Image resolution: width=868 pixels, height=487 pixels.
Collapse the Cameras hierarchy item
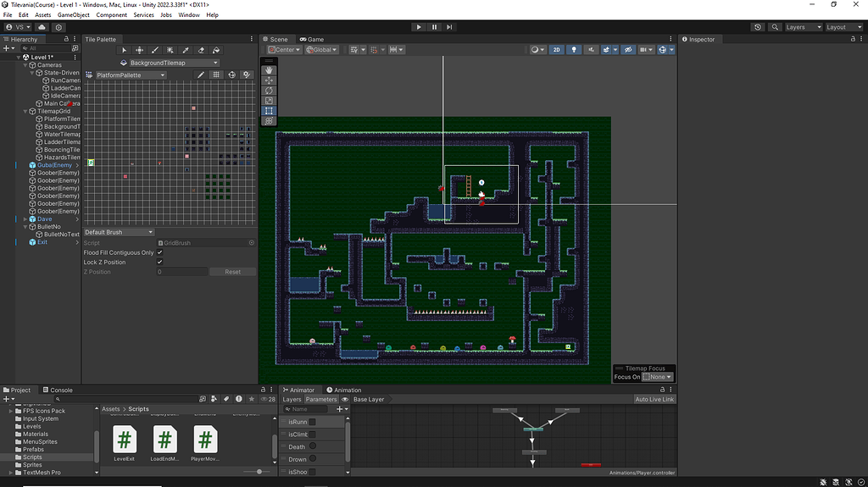25,64
